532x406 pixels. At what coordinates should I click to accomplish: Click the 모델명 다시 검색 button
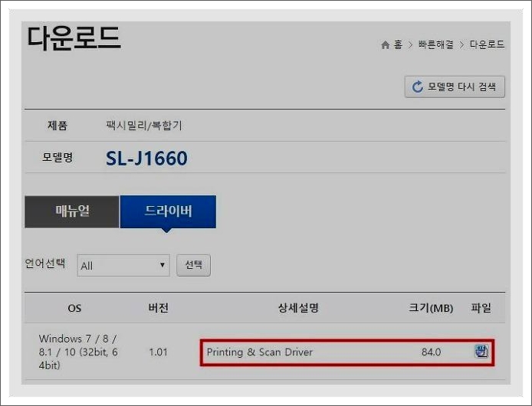455,87
